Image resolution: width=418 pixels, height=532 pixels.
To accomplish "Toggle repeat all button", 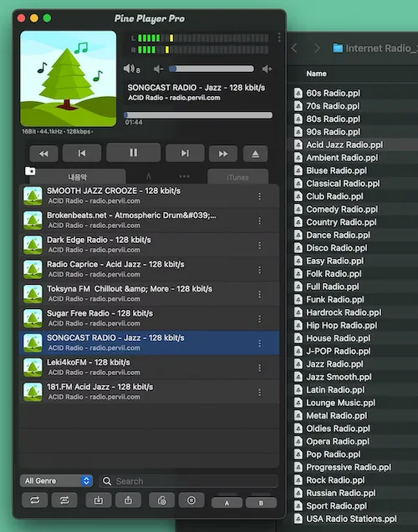I will click(x=34, y=500).
